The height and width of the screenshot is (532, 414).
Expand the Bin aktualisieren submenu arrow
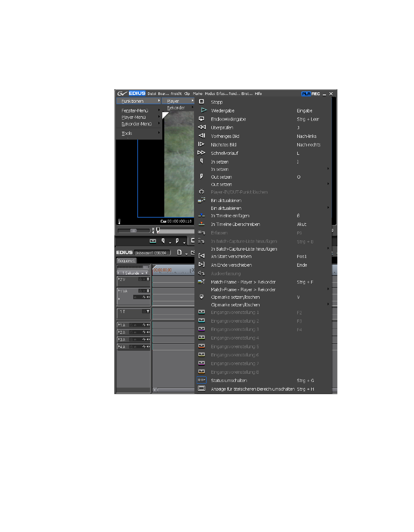[x=328, y=208]
